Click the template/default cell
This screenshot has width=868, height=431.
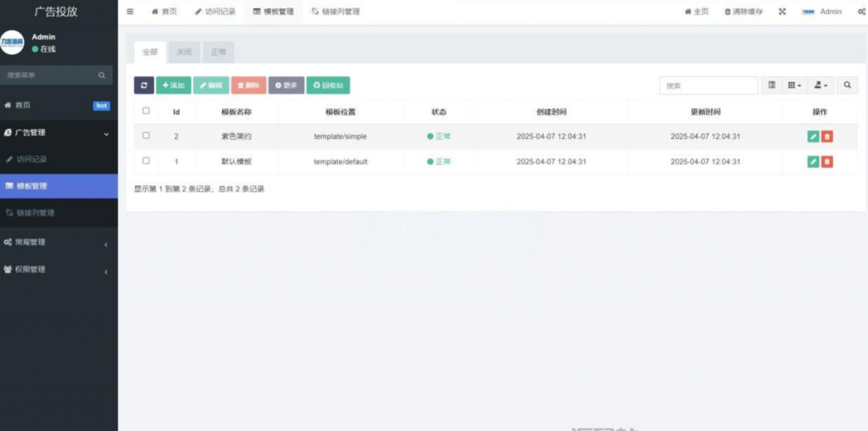pos(341,162)
